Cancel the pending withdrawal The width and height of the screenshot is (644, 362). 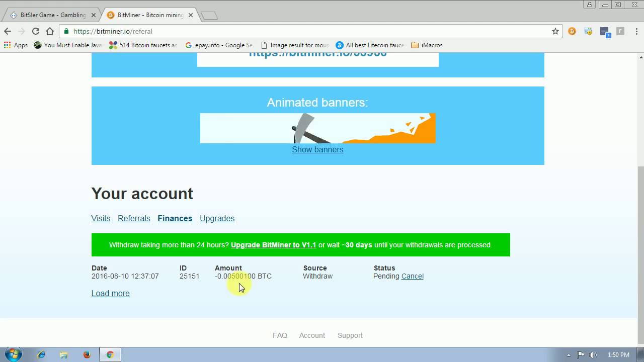pos(412,276)
